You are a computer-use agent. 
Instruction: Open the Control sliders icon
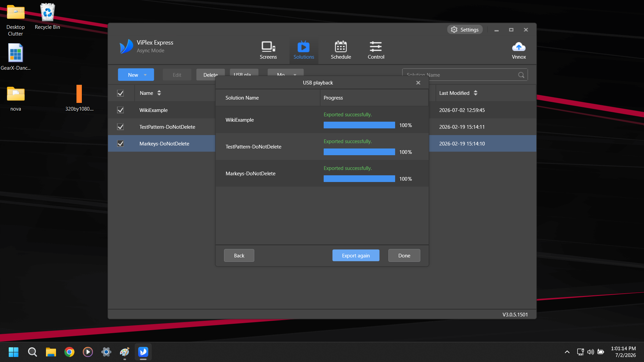pyautogui.click(x=376, y=47)
